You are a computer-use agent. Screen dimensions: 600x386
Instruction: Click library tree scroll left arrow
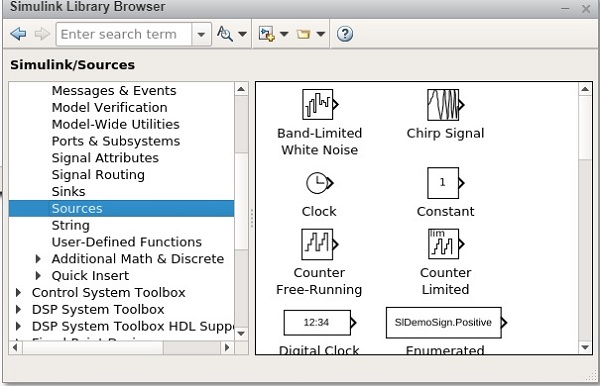(15, 348)
